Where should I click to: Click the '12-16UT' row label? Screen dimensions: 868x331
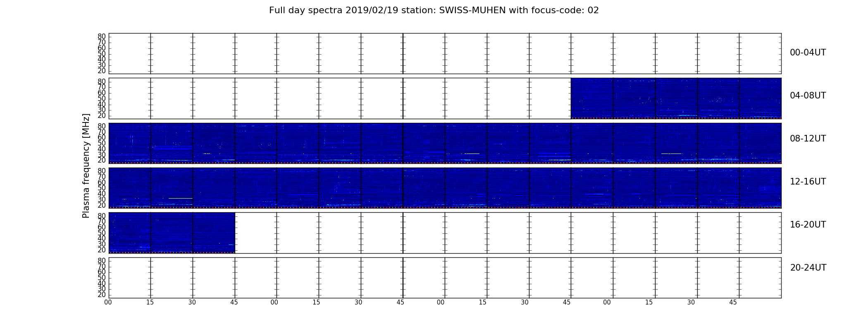click(808, 182)
